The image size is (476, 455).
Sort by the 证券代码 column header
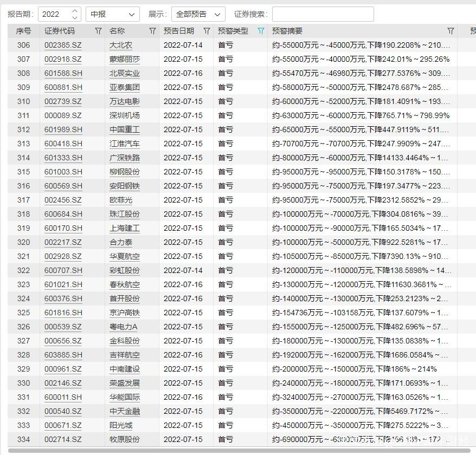[x=60, y=31]
